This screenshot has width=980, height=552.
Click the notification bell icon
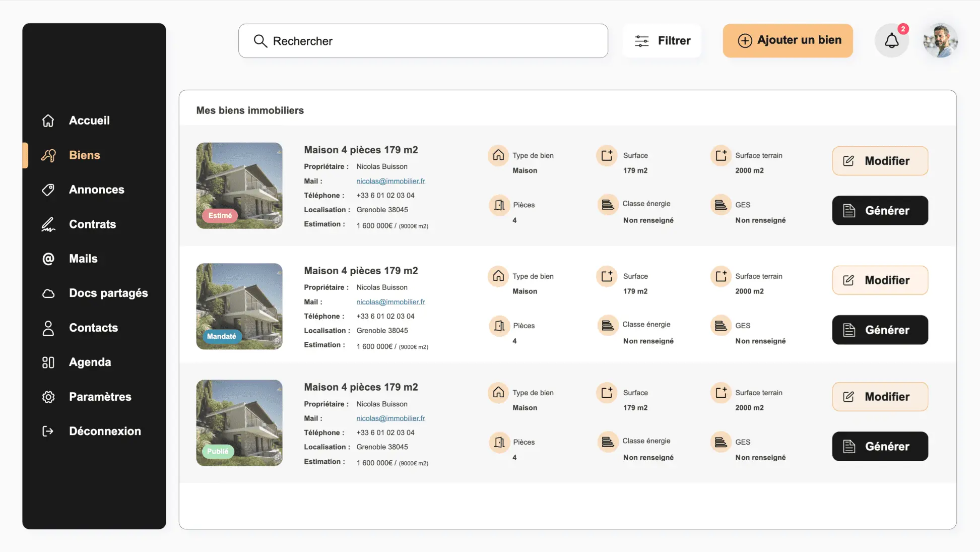tap(891, 40)
